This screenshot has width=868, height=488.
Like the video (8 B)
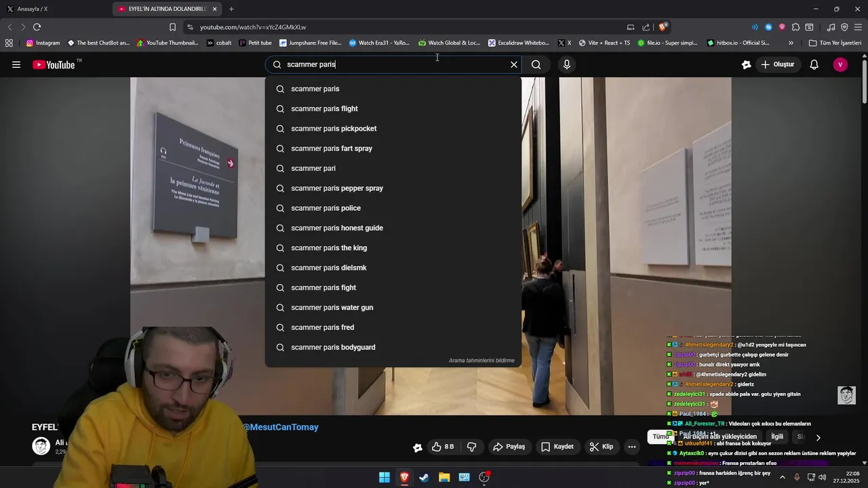tap(443, 447)
